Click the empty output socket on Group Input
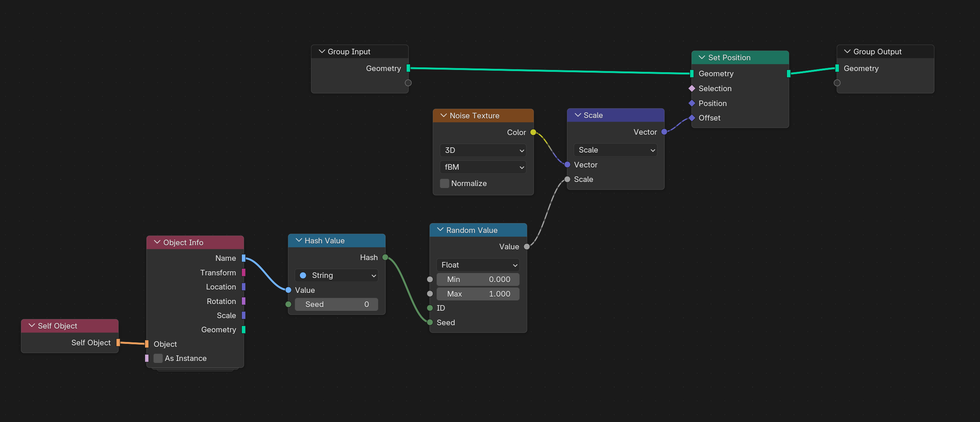The width and height of the screenshot is (980, 422). (408, 83)
